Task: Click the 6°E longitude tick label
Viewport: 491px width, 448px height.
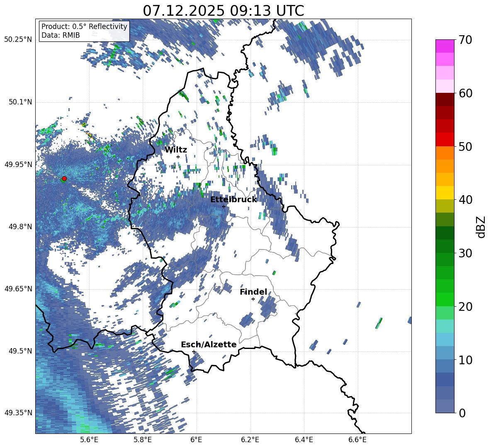Action: 196,440
